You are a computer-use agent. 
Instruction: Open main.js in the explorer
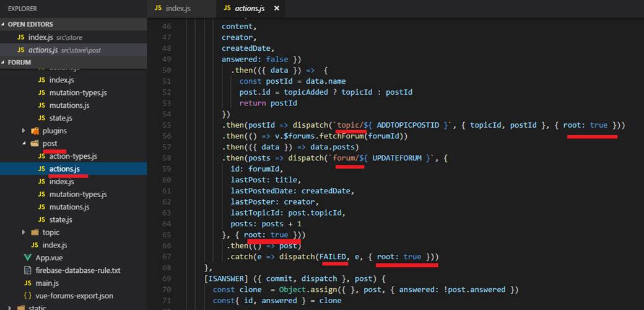(47, 283)
